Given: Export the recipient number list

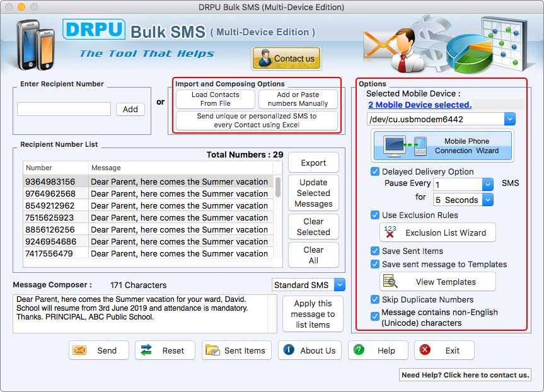Looking at the screenshot, I should click(313, 163).
